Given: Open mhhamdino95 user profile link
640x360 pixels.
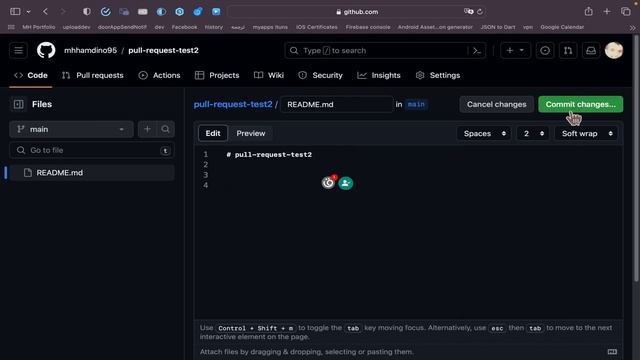Looking at the screenshot, I should (x=90, y=50).
